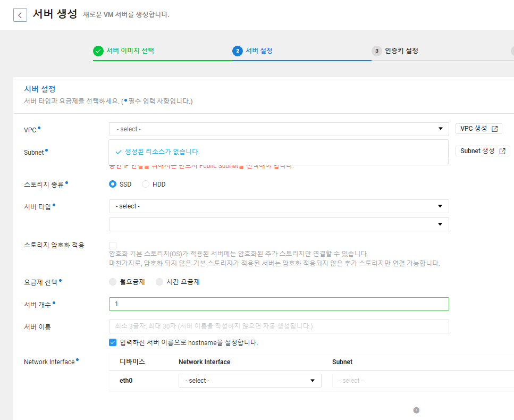This screenshot has width=514, height=420.
Task: Enable the 스토리지 암호화 적용 checkbox
Action: click(113, 246)
